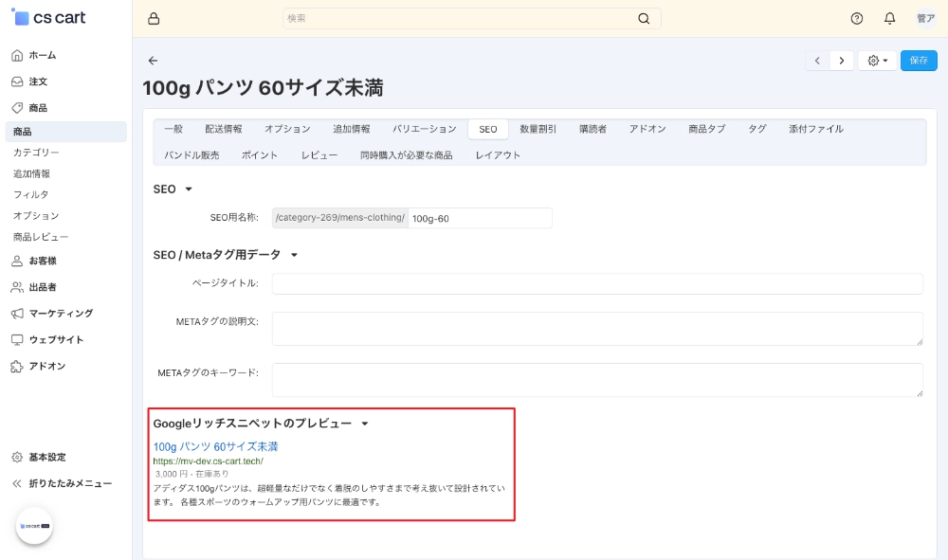This screenshot has height=560, width=948.
Task: Open 注文 in the sidebar
Action: 38,81
